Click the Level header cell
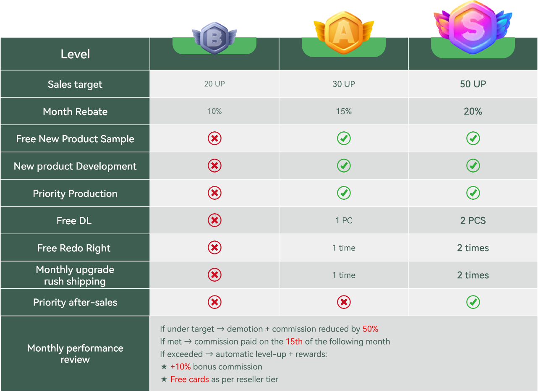Screen dimensions: 538x392 (x=75, y=54)
